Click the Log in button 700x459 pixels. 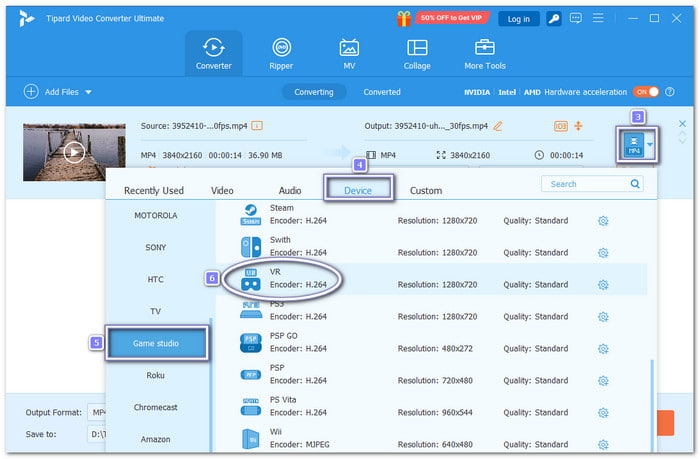[x=519, y=18]
